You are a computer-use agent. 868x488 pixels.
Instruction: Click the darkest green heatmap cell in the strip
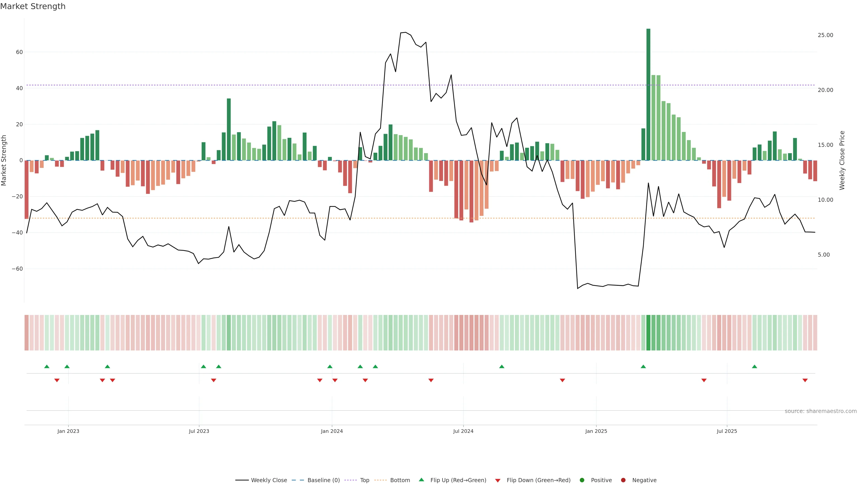tap(648, 333)
